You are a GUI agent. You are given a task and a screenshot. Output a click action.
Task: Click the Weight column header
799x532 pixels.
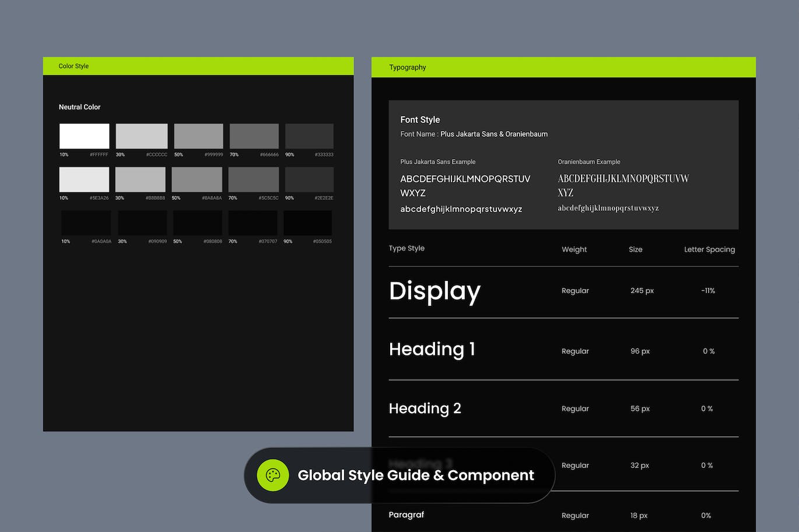(x=574, y=249)
